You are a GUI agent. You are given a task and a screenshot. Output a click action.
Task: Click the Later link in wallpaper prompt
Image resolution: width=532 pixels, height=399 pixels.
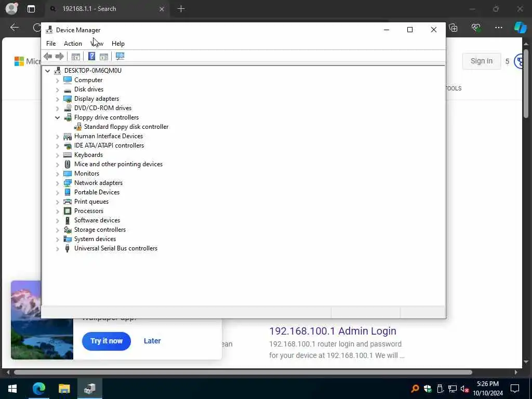pos(152,341)
